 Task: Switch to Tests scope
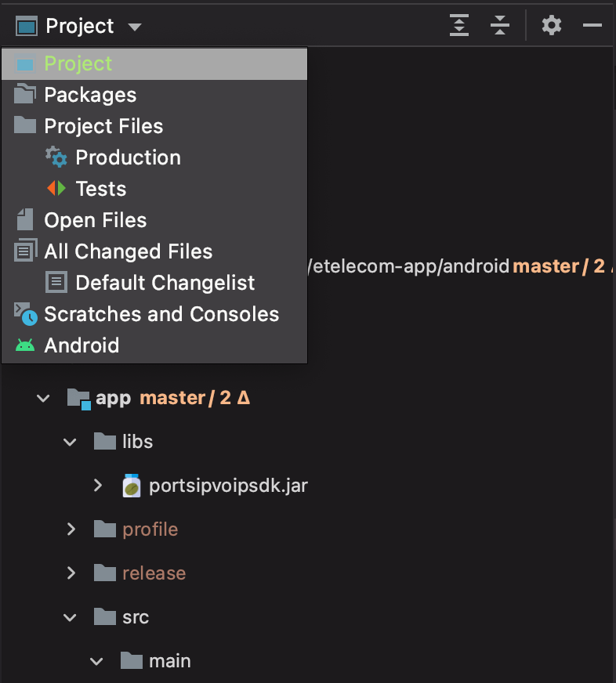(100, 189)
